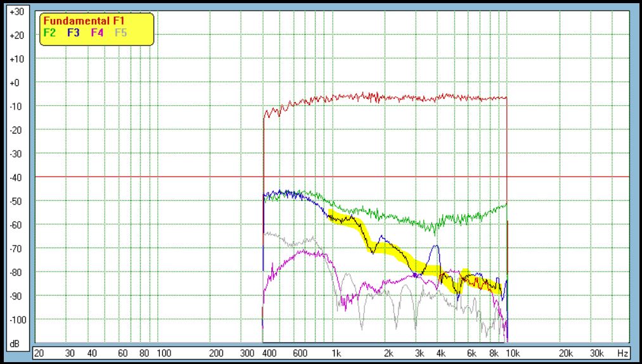Image resolution: width=642 pixels, height=364 pixels.
Task: Select the blue F3 legend entry
Action: [74, 33]
